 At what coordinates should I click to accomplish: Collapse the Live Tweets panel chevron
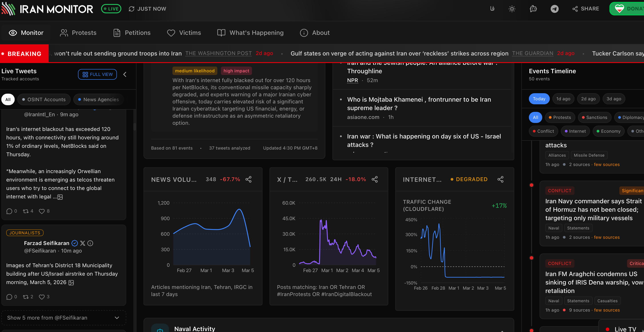point(125,74)
